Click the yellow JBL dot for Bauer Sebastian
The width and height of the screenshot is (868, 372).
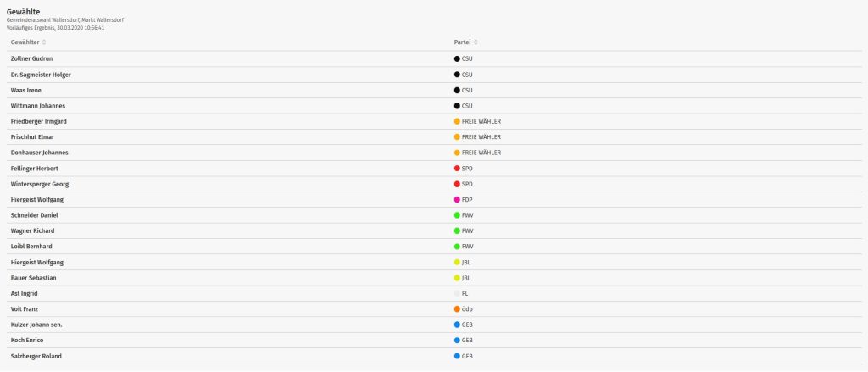pos(457,278)
